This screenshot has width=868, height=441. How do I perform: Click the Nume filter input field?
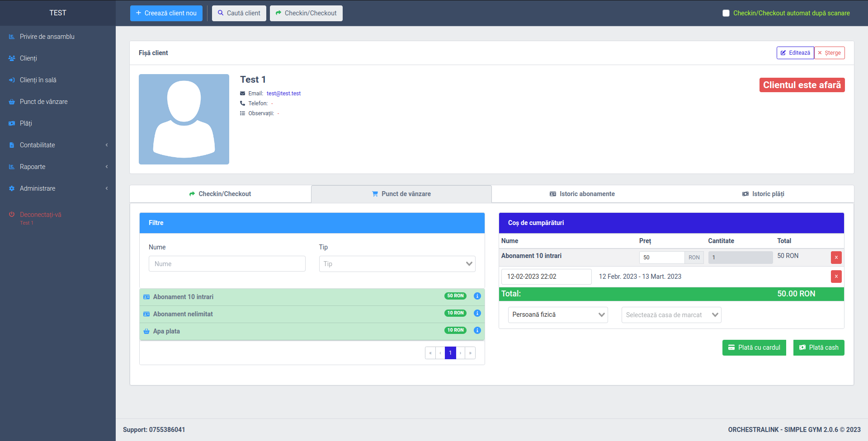[227, 264]
